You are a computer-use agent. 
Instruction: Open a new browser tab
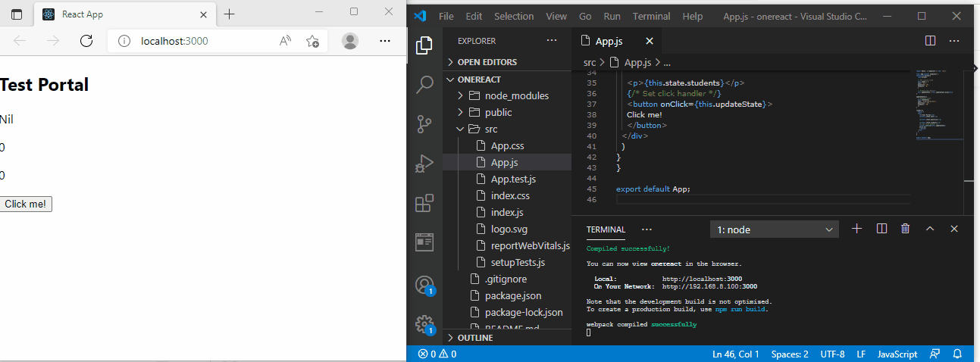click(229, 14)
